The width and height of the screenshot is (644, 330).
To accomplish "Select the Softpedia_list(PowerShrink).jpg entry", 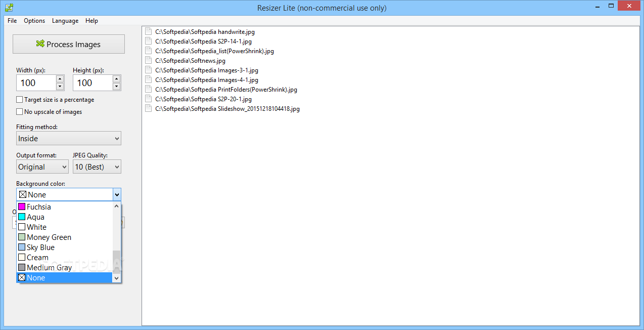I will click(x=214, y=51).
